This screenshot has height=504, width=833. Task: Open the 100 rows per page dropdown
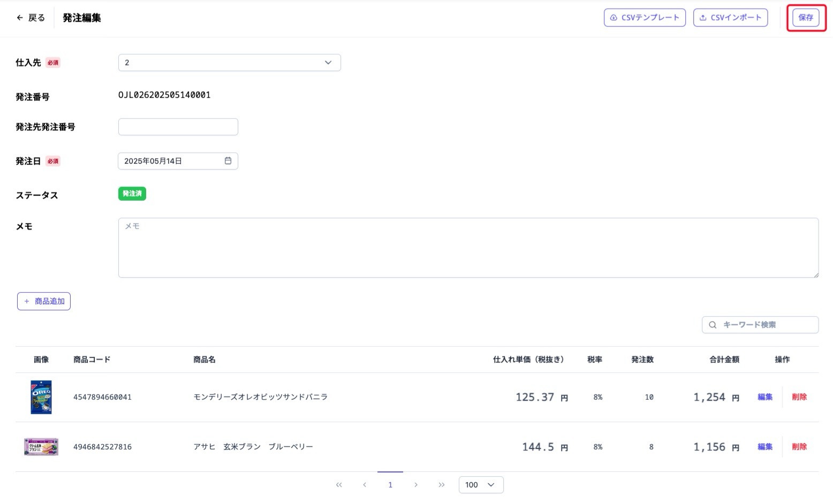click(481, 485)
